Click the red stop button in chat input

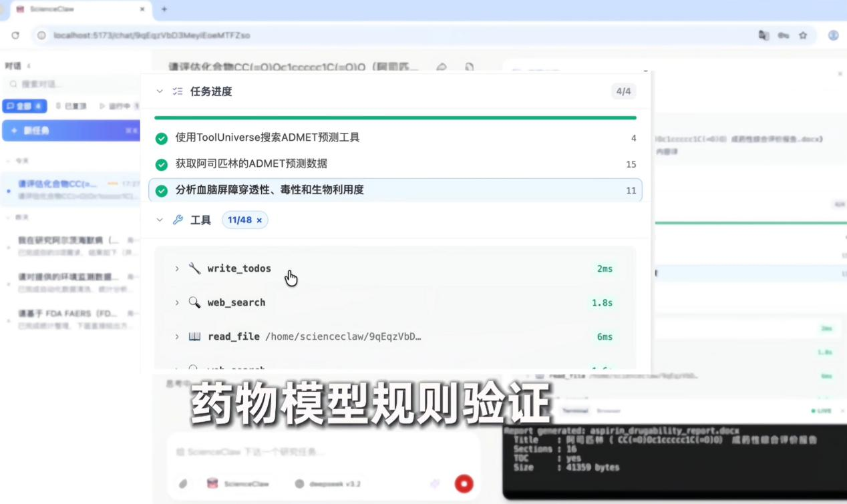[x=464, y=483]
